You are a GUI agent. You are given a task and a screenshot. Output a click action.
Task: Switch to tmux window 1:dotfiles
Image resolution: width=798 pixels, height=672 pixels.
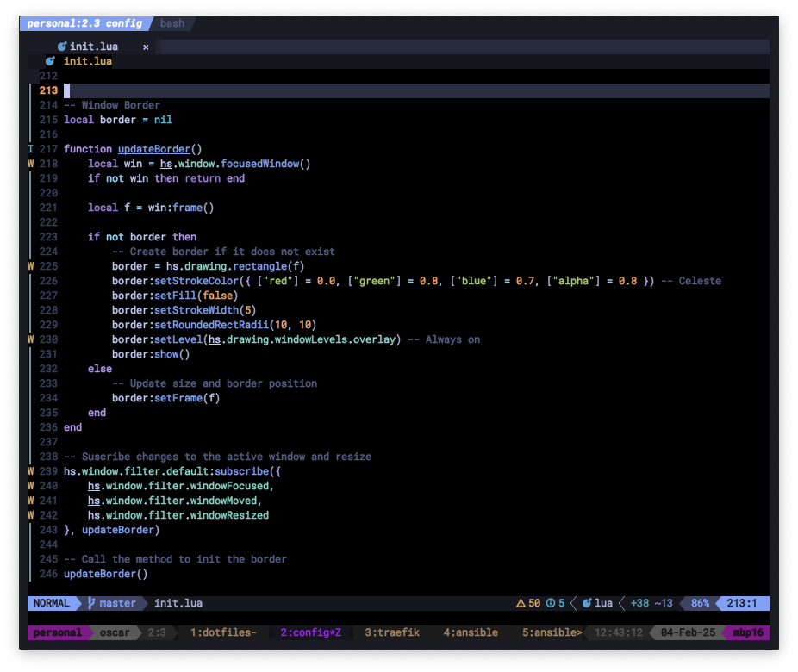[223, 633]
